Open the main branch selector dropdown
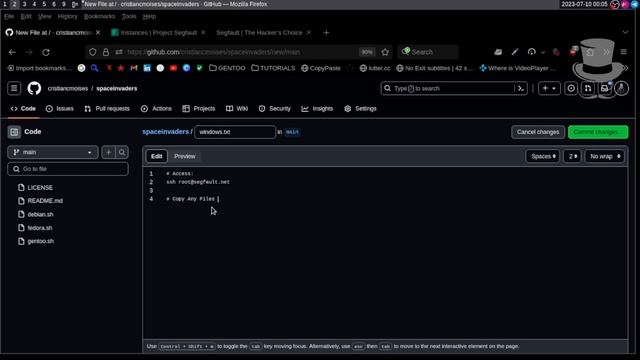The image size is (640, 360). tap(53, 152)
